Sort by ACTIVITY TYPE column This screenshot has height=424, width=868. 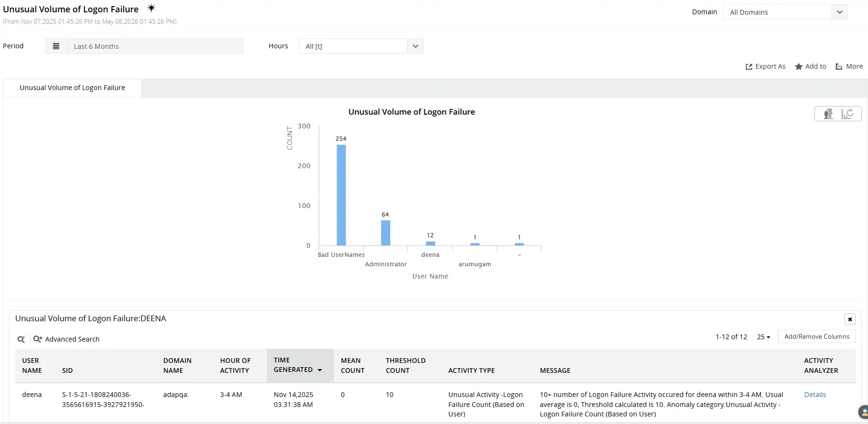click(471, 370)
